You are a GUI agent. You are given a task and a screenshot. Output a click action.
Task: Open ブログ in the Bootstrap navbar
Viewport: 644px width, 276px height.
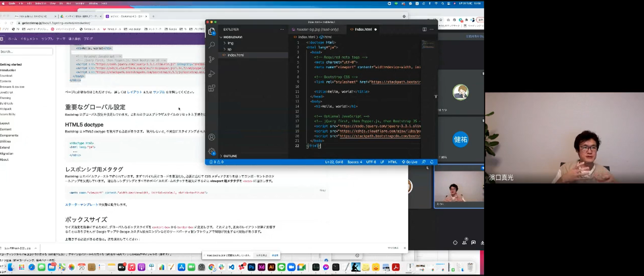coord(88,39)
